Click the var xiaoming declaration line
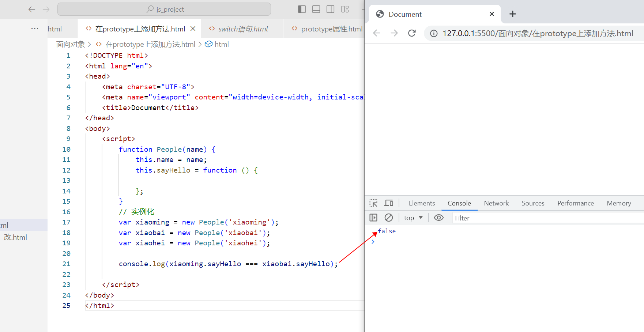Screen dimensions: 644x332 [x=199, y=222]
